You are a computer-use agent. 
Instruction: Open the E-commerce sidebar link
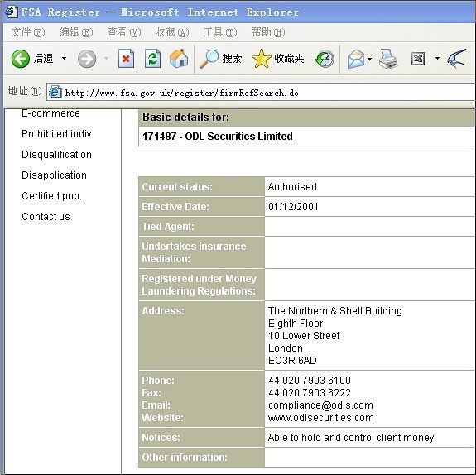50,113
